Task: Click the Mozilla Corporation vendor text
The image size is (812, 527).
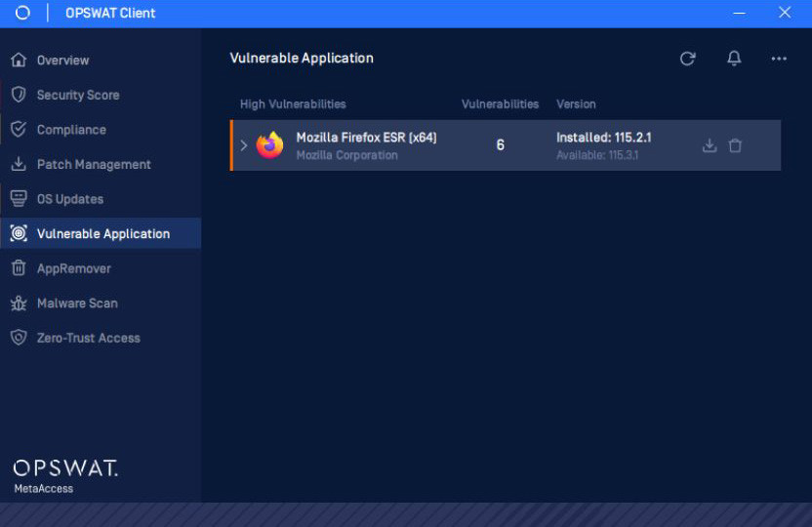Action: [347, 155]
